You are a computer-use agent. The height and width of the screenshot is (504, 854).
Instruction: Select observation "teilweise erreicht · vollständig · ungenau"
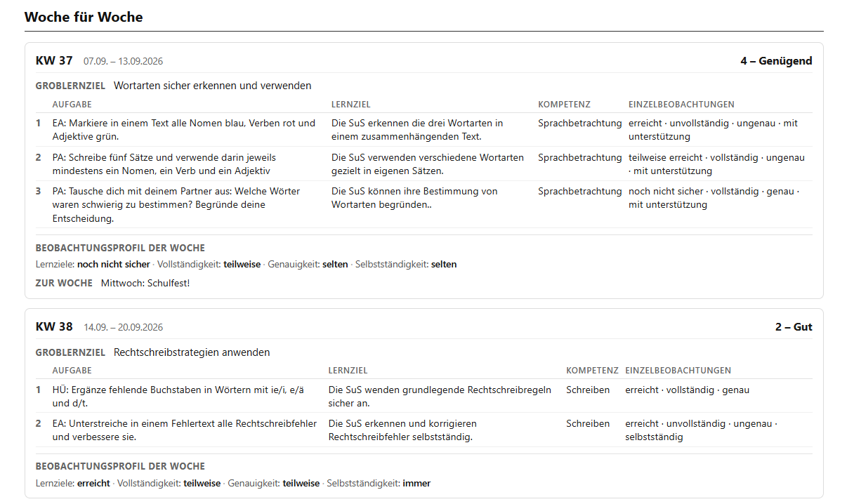(x=716, y=164)
